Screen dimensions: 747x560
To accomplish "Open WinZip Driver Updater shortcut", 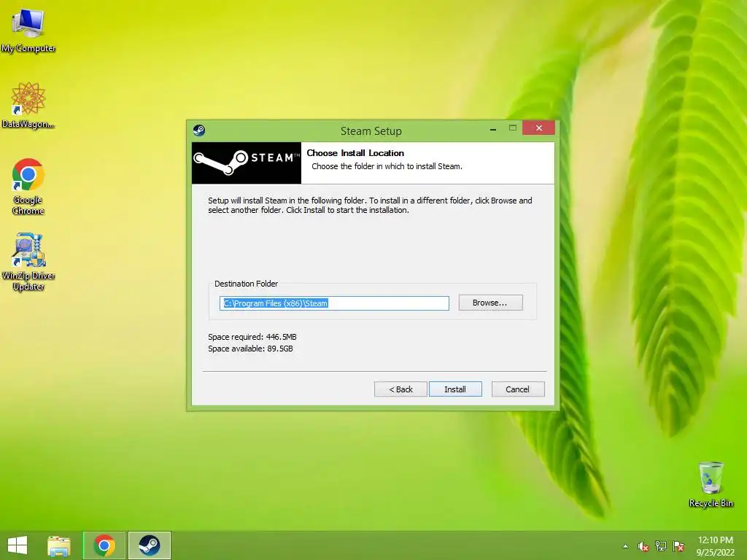I will click(28, 262).
